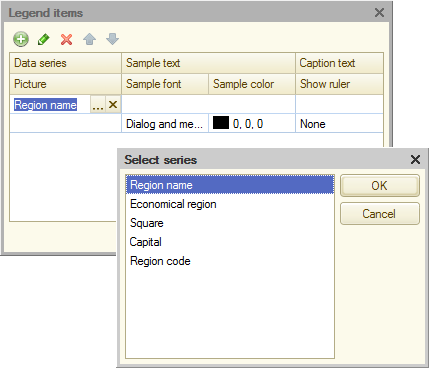Click the Sample color column header
This screenshot has width=429, height=368.
pos(252,84)
